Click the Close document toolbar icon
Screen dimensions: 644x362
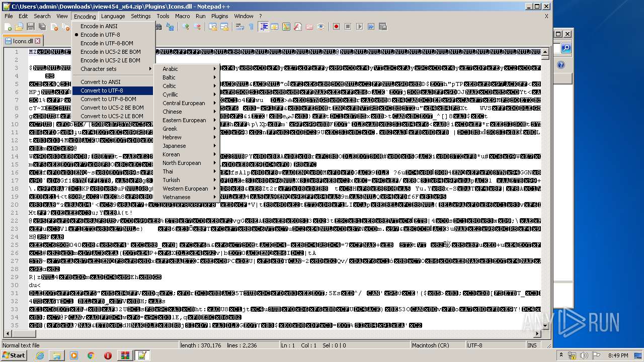pos(53,27)
